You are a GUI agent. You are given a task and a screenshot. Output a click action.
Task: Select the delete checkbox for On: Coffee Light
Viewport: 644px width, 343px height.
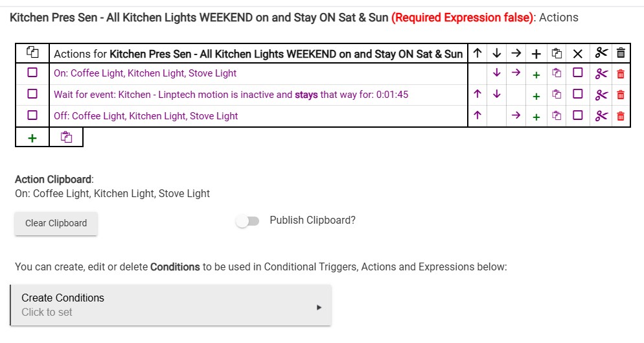(578, 73)
